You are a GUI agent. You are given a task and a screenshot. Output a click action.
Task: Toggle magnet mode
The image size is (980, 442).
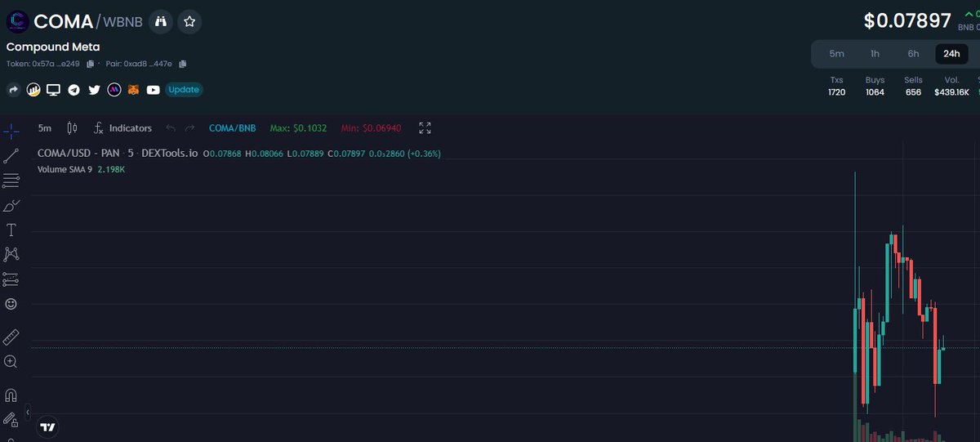click(11, 395)
